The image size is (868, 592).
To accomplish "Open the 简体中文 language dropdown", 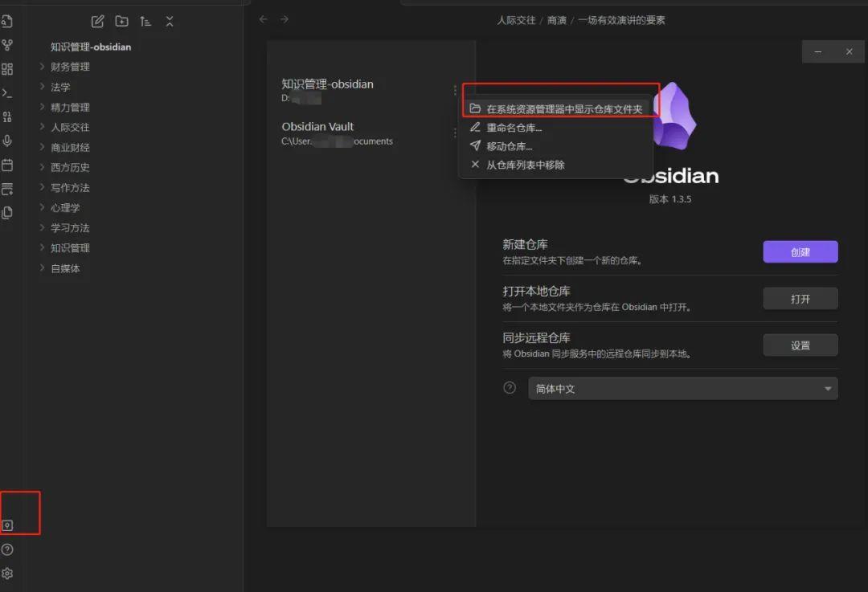I will 682,388.
